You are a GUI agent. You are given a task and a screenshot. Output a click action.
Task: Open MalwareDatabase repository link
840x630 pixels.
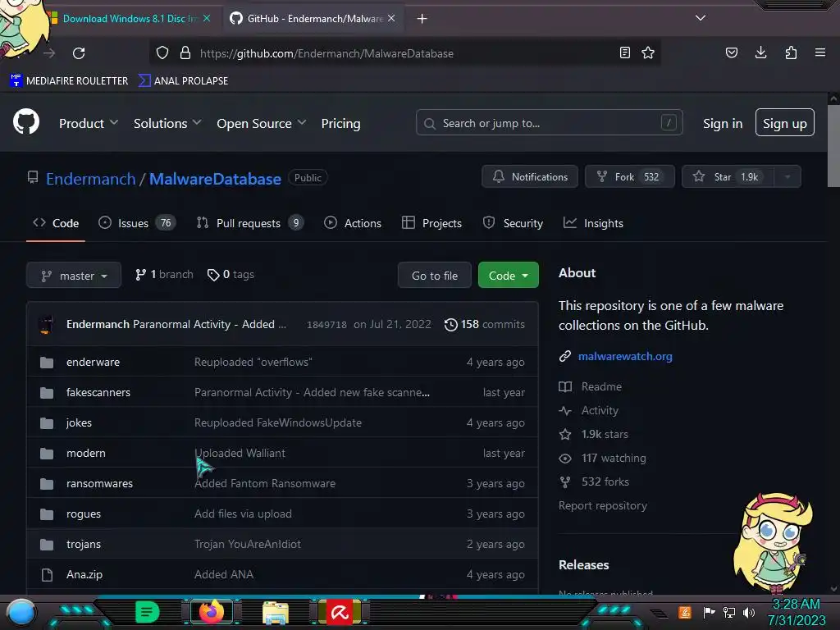[x=215, y=178]
